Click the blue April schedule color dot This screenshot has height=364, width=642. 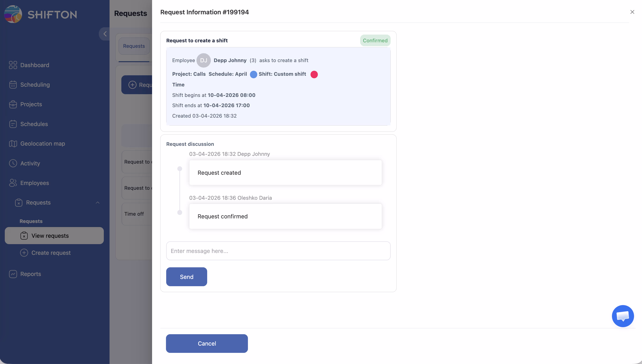(x=253, y=74)
